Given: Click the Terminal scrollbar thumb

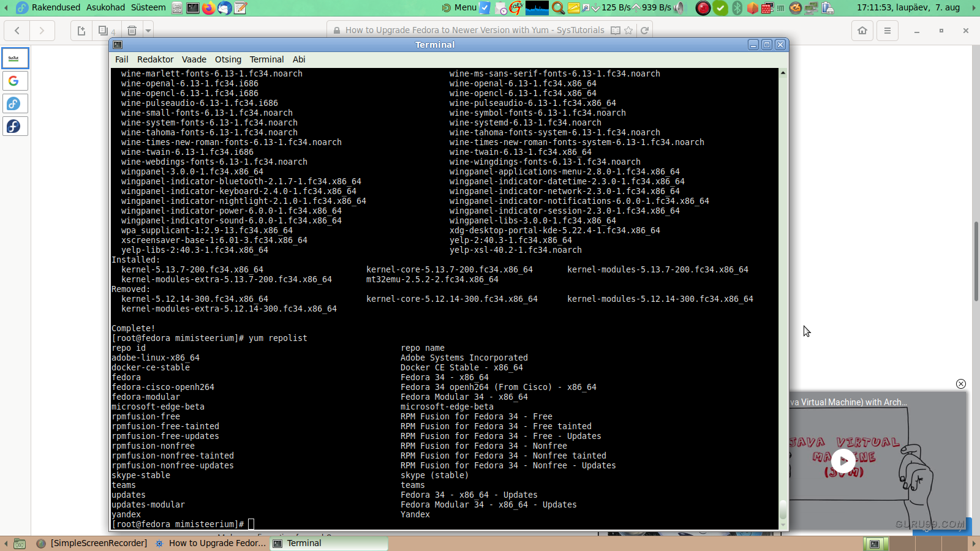Looking at the screenshot, I should click(x=783, y=509).
